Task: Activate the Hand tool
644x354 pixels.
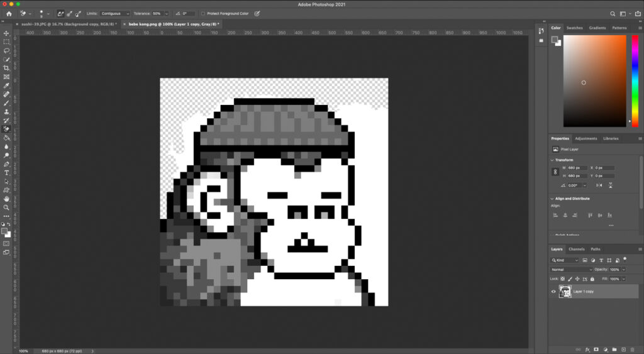Action: 6,198
